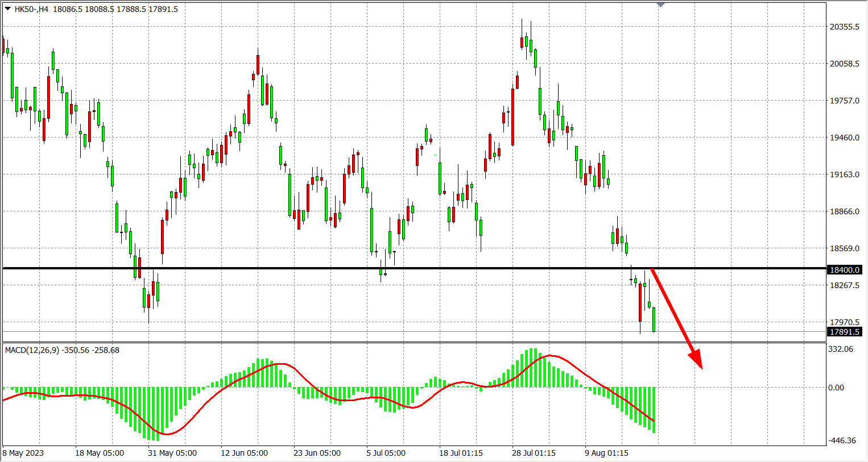Click the divider between price chart and MACD
This screenshot has width=868, height=462.
coord(414,342)
